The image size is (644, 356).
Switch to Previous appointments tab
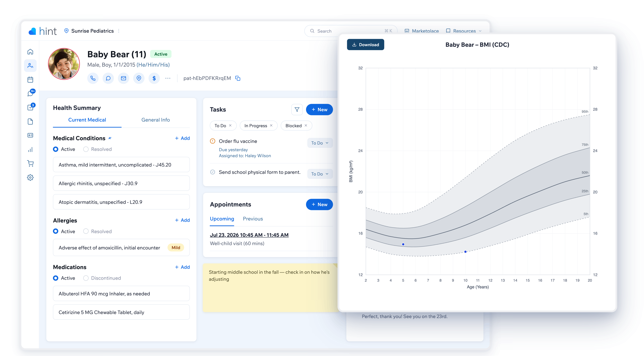coord(253,219)
